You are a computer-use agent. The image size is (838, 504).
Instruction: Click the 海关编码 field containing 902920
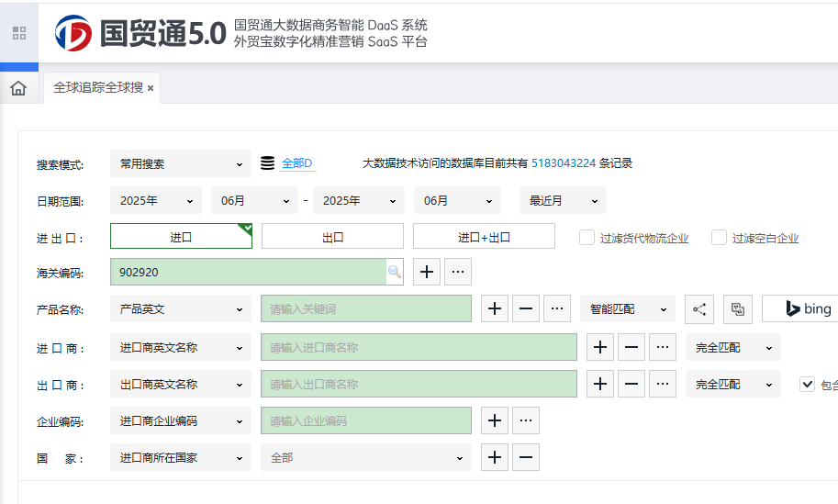248,272
